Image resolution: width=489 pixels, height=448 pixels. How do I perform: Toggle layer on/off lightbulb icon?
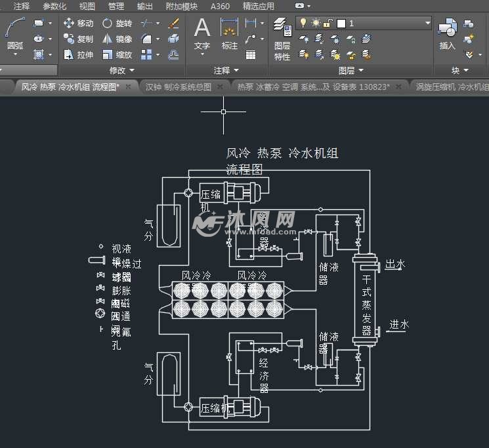(x=303, y=23)
